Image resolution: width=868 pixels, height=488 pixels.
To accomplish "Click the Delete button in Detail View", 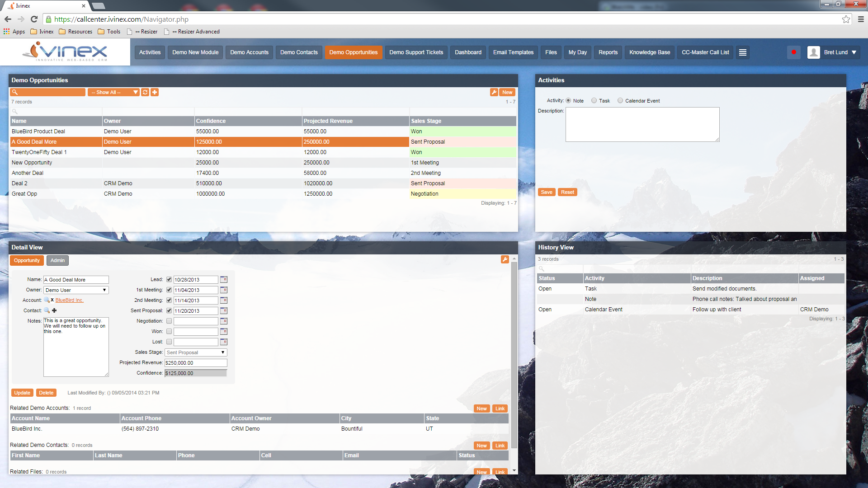I will [46, 393].
